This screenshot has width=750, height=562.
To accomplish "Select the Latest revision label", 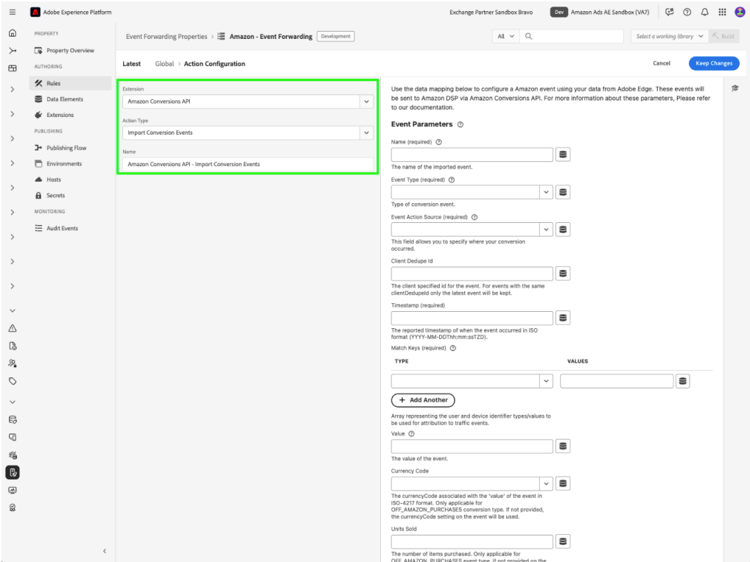I will coord(132,64).
